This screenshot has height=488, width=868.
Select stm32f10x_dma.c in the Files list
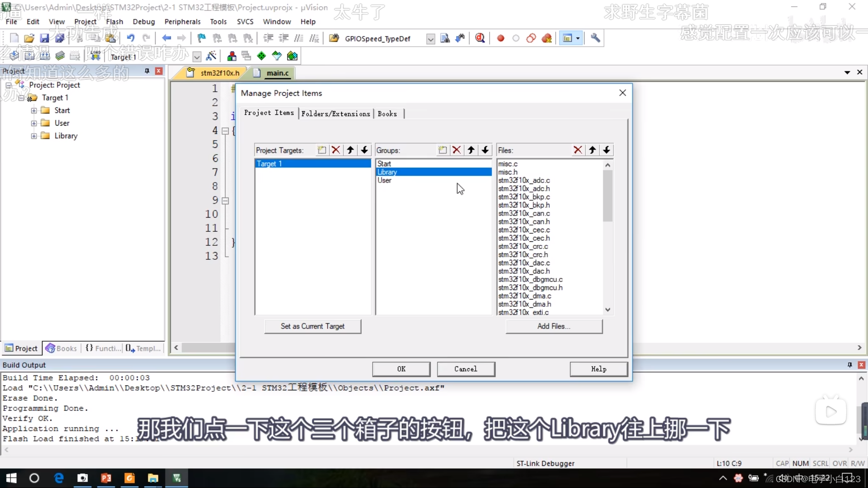525,296
